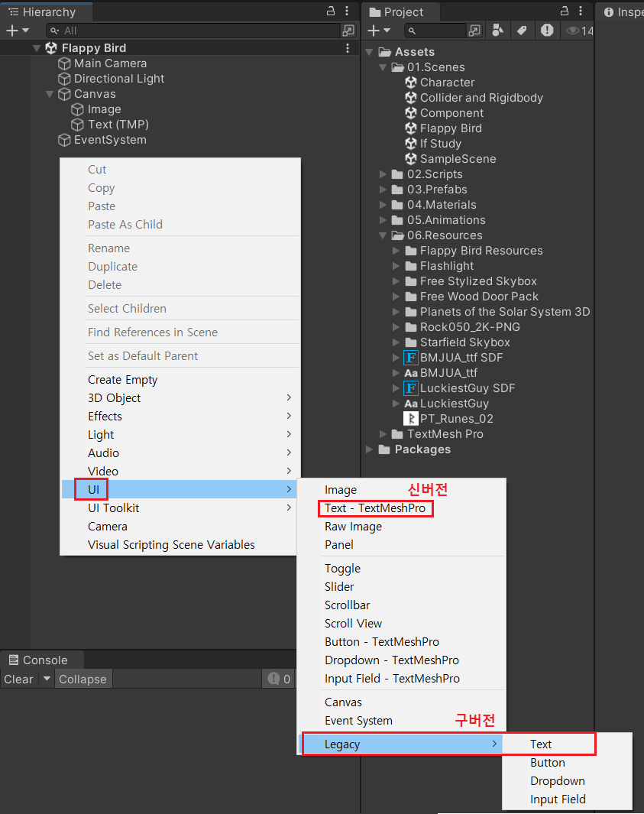Viewport: 644px width, 814px height.
Task: Click the Project panel lock icon
Action: click(565, 11)
